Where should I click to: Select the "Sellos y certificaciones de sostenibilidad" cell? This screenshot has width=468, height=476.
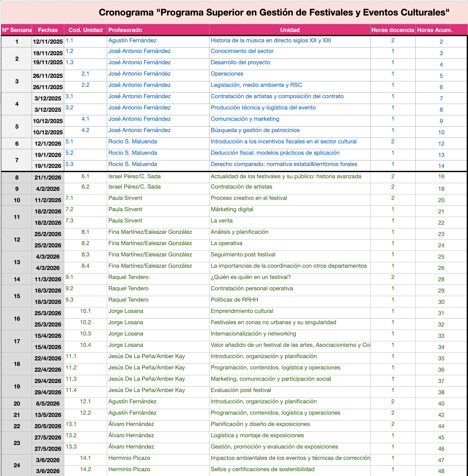coord(262,470)
